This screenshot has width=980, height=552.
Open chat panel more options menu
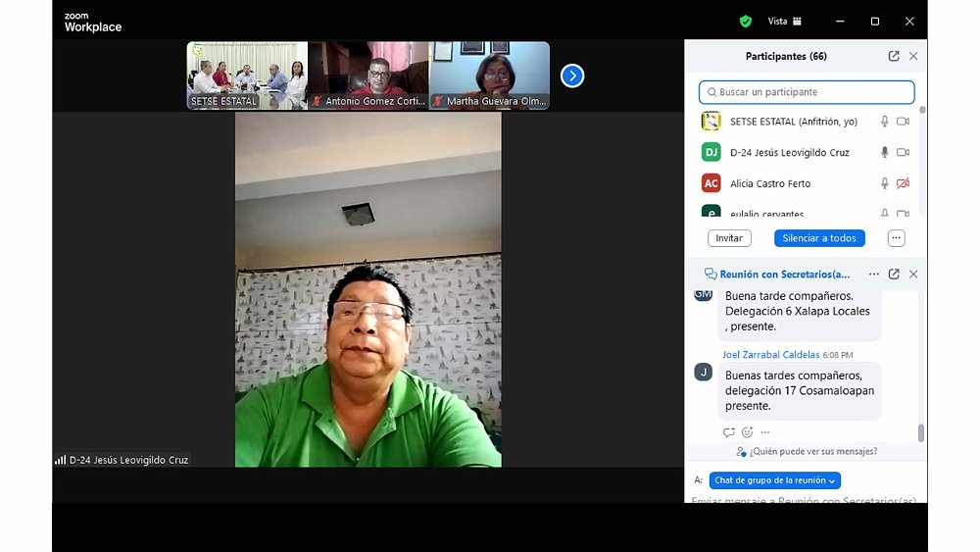(x=874, y=275)
